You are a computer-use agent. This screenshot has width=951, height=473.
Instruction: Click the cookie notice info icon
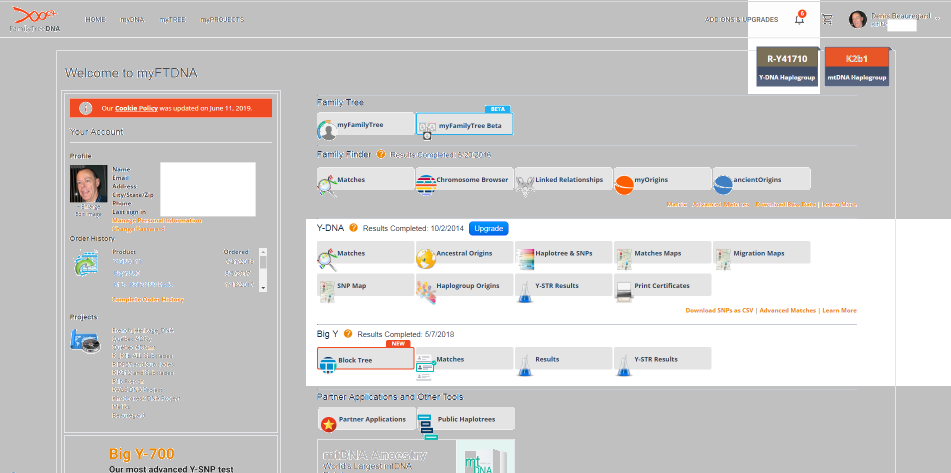86,109
